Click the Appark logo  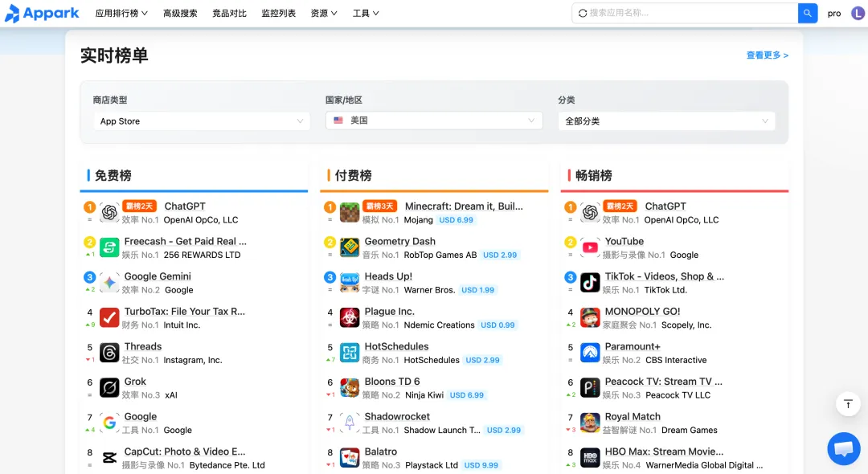tap(42, 14)
